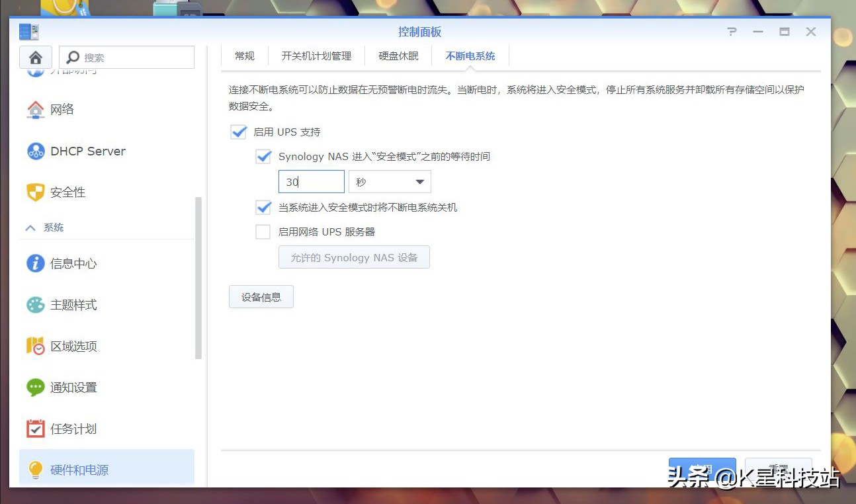Image resolution: width=856 pixels, height=504 pixels.
Task: Enable 启用网络 UPS 服务器
Action: (263, 231)
